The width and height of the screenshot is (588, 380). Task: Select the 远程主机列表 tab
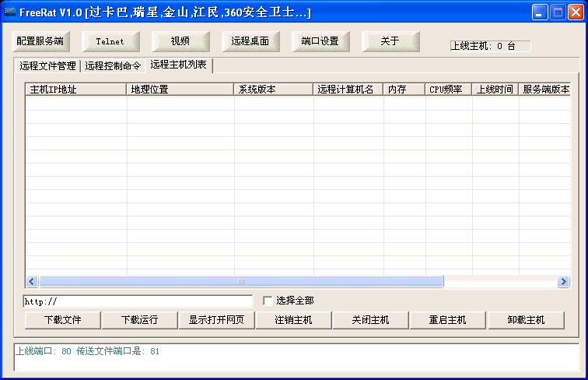point(179,65)
